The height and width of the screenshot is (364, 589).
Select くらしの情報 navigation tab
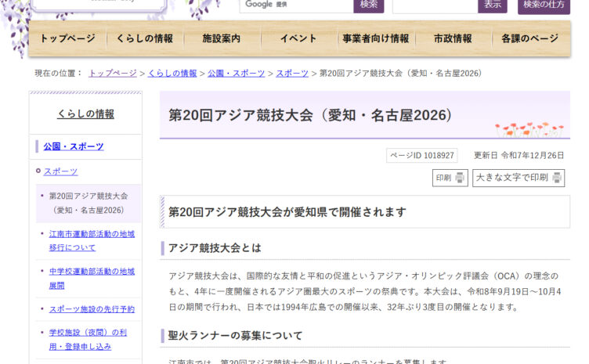click(x=144, y=38)
